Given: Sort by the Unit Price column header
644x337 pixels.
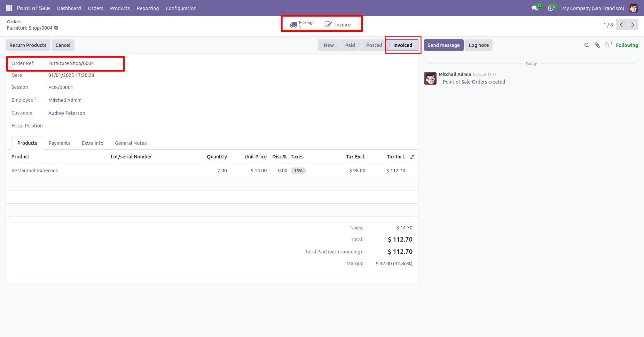Looking at the screenshot, I should 256,157.
